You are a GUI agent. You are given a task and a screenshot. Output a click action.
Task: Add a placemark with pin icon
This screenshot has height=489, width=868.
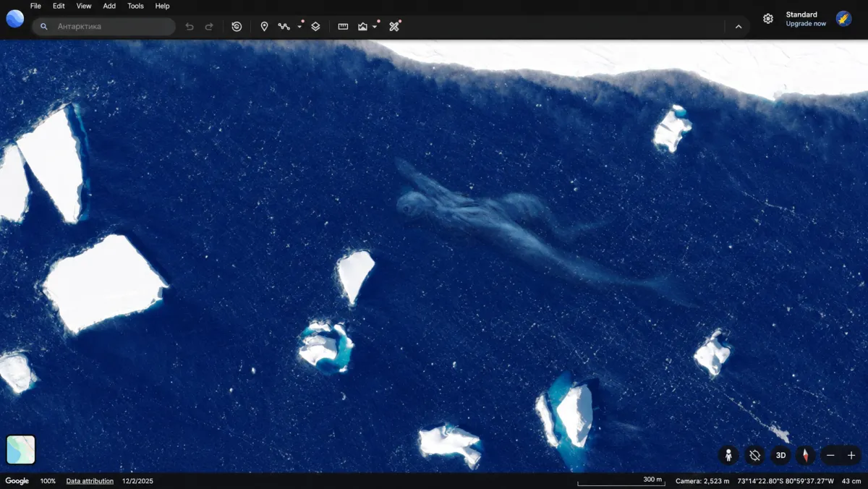(x=264, y=27)
